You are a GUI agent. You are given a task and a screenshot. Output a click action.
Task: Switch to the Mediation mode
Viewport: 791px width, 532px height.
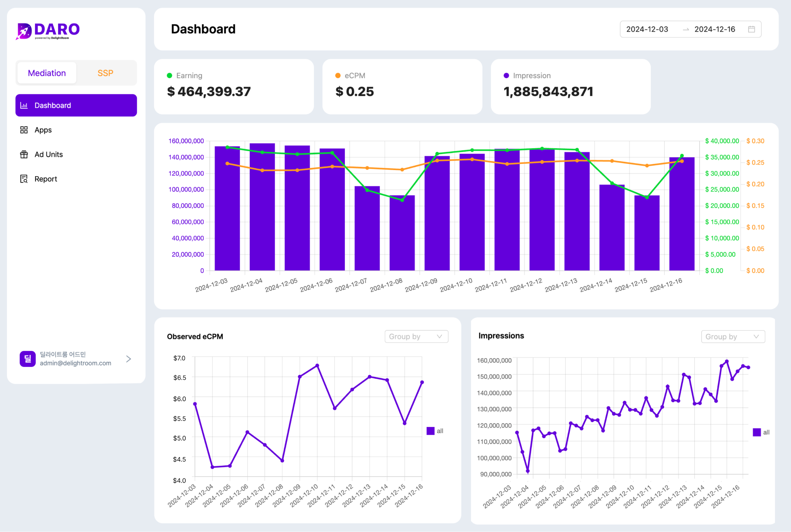tap(47, 73)
